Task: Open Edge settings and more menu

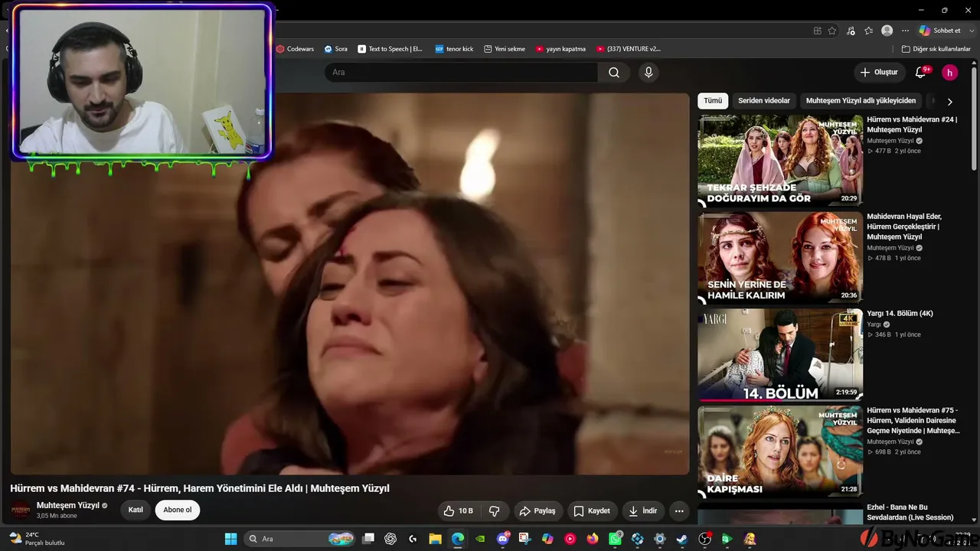Action: click(905, 31)
